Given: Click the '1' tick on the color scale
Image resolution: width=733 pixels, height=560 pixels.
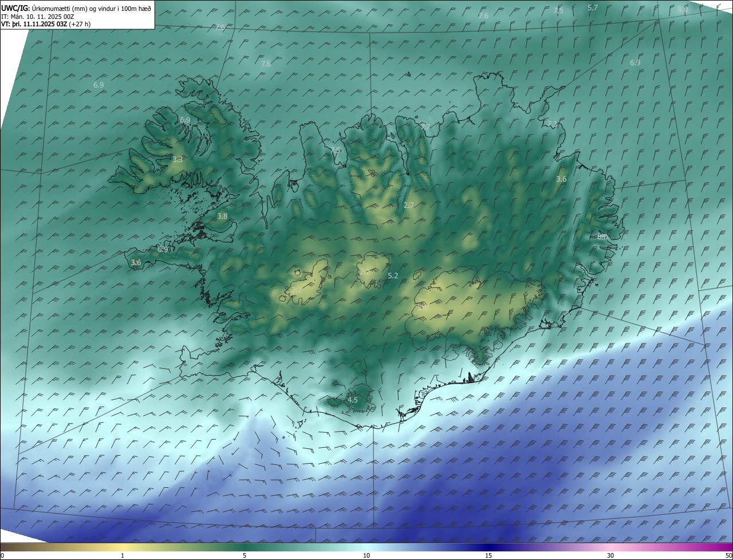Looking at the screenshot, I should coord(123,556).
